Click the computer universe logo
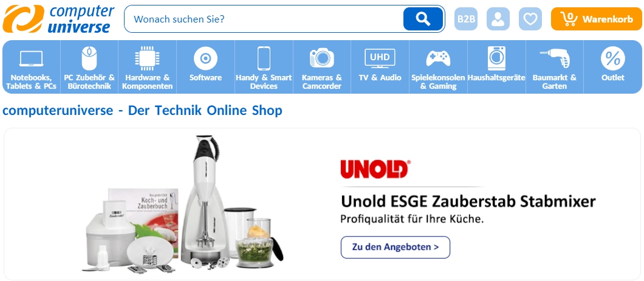 (59, 19)
